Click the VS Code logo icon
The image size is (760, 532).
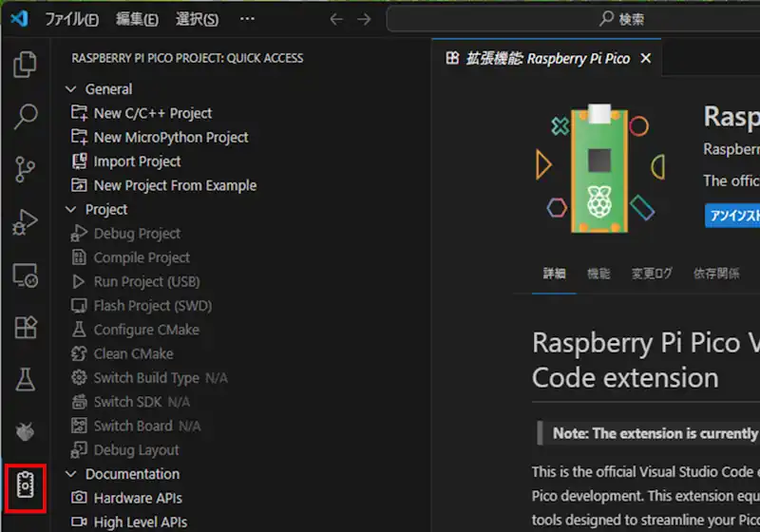(x=19, y=18)
